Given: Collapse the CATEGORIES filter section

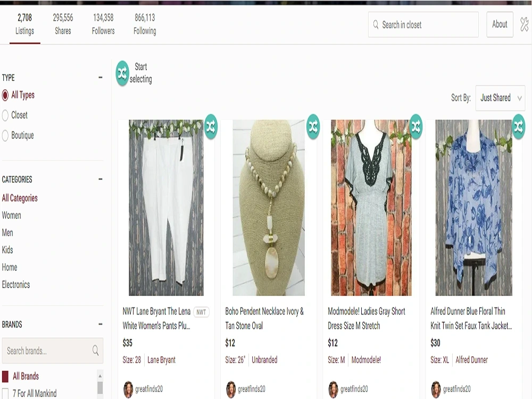Looking at the screenshot, I should click(100, 179).
